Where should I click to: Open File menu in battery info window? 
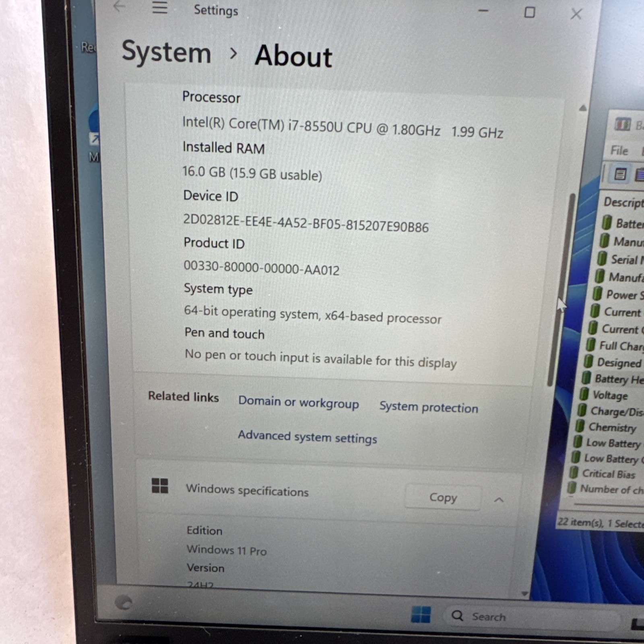coord(619,151)
